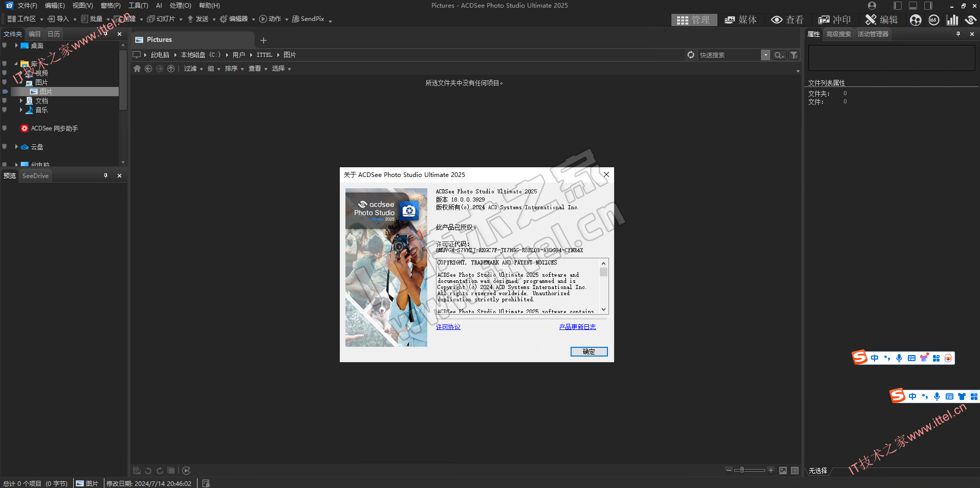Image resolution: width=980 pixels, height=488 pixels.
Task: Click the Home folder icon
Action: tap(137, 69)
